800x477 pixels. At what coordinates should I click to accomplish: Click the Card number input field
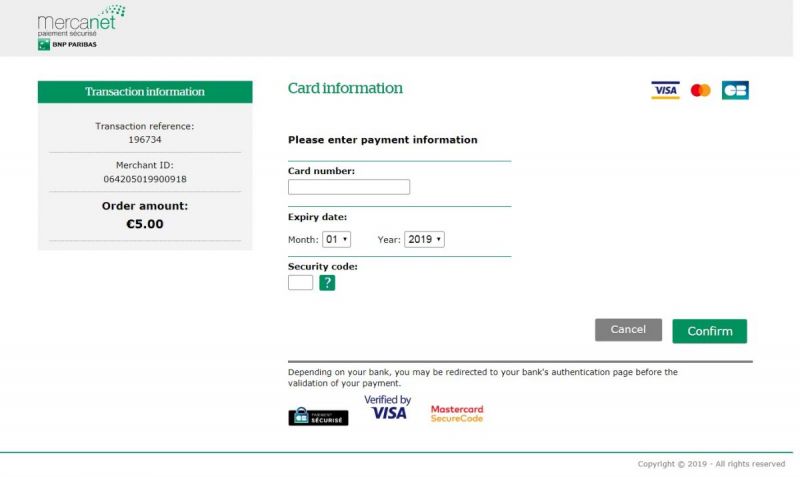coord(349,187)
